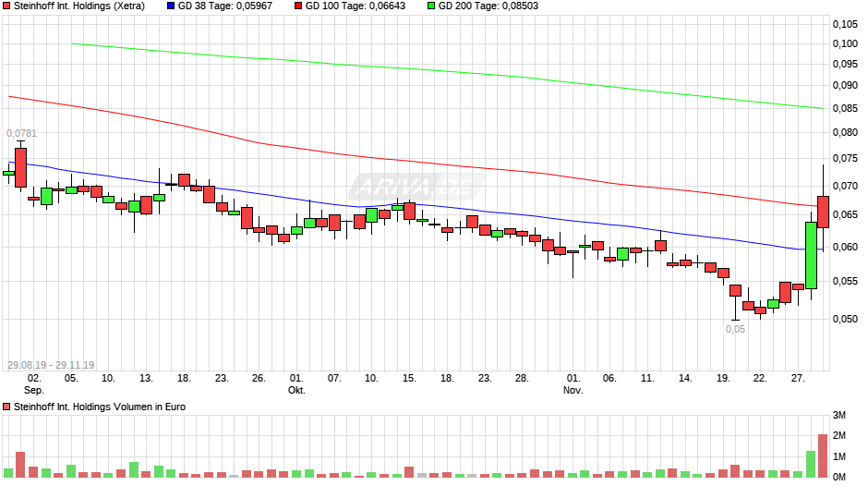Click the '18.' September date label
This screenshot has width=868, height=486.
(184, 378)
